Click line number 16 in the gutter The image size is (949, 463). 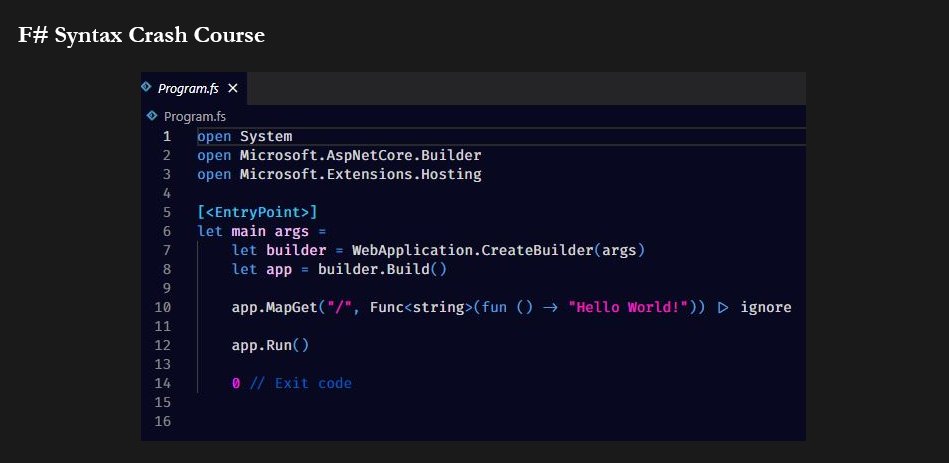pos(163,421)
